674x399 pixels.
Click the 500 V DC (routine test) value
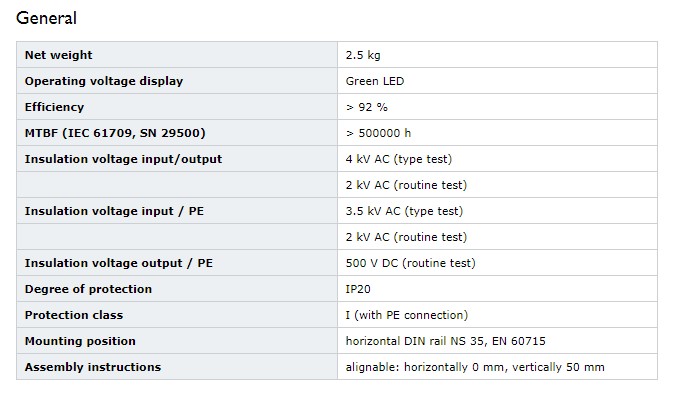coord(411,263)
